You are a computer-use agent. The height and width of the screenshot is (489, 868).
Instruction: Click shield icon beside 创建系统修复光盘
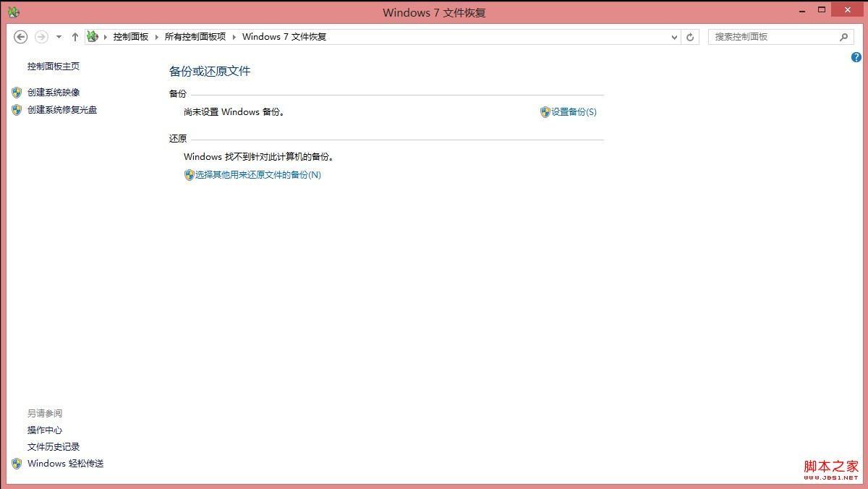click(x=17, y=110)
